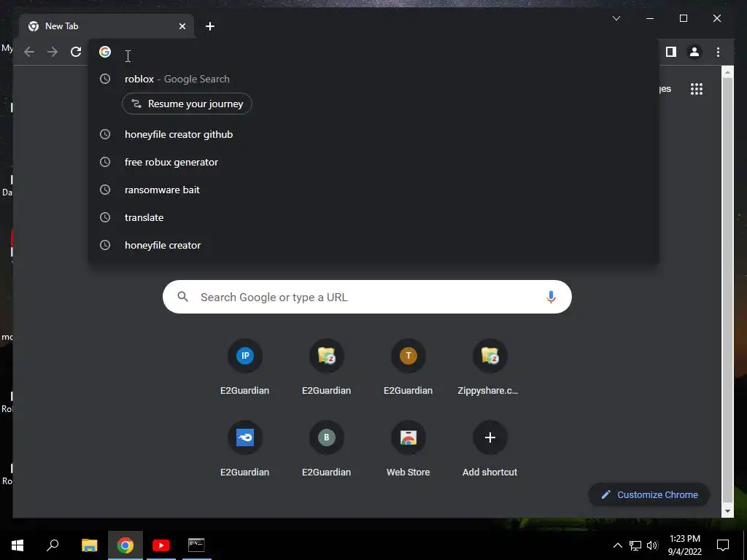747x560 pixels.
Task: Open a new tab with plus button
Action: coord(210,26)
